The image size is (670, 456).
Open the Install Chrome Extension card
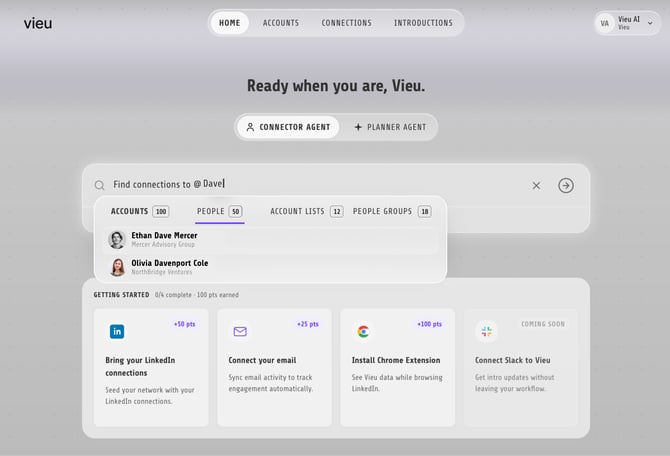tap(397, 368)
